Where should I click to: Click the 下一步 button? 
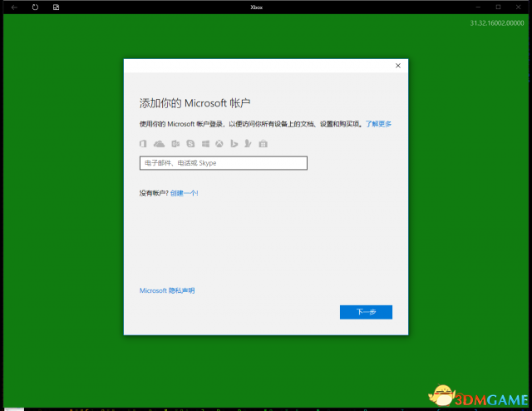tap(366, 312)
